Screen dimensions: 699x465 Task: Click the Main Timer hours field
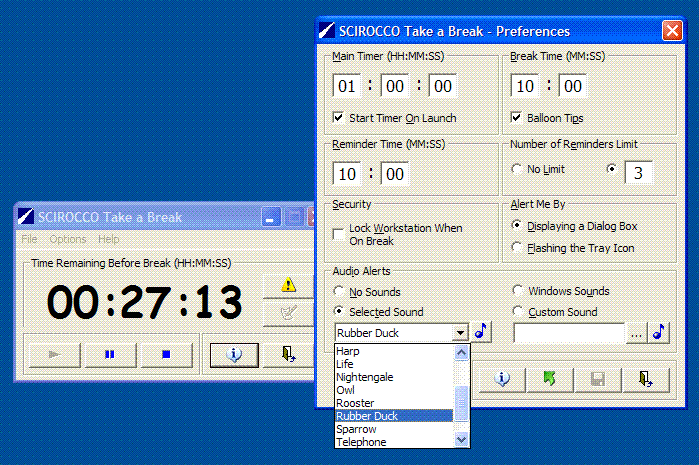tap(346, 86)
